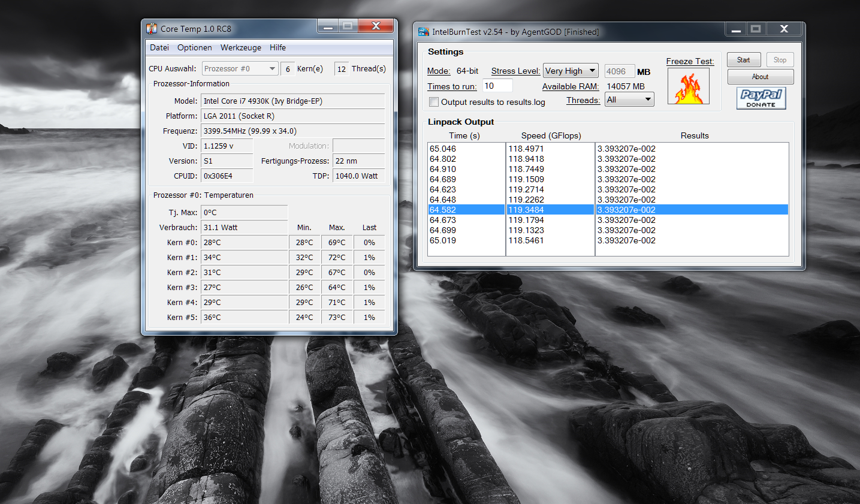Click Kern #3 min temperature 26°C
The width and height of the screenshot is (860, 504).
[304, 288]
